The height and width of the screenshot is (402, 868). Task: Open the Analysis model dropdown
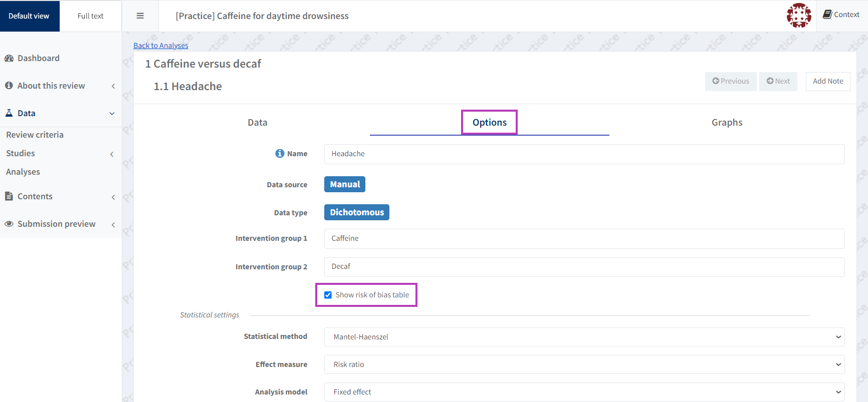click(584, 392)
